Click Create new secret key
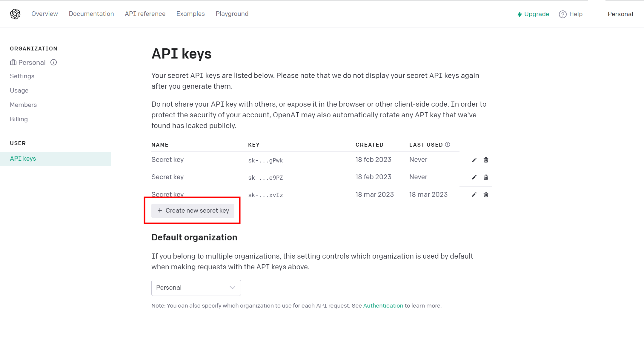Image resolution: width=644 pixels, height=361 pixels. pyautogui.click(x=192, y=210)
